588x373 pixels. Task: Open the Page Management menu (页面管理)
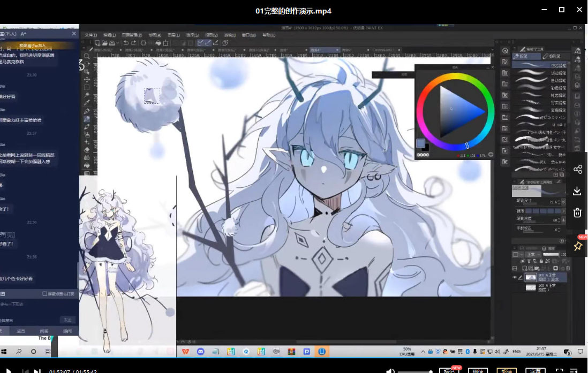pos(132,35)
